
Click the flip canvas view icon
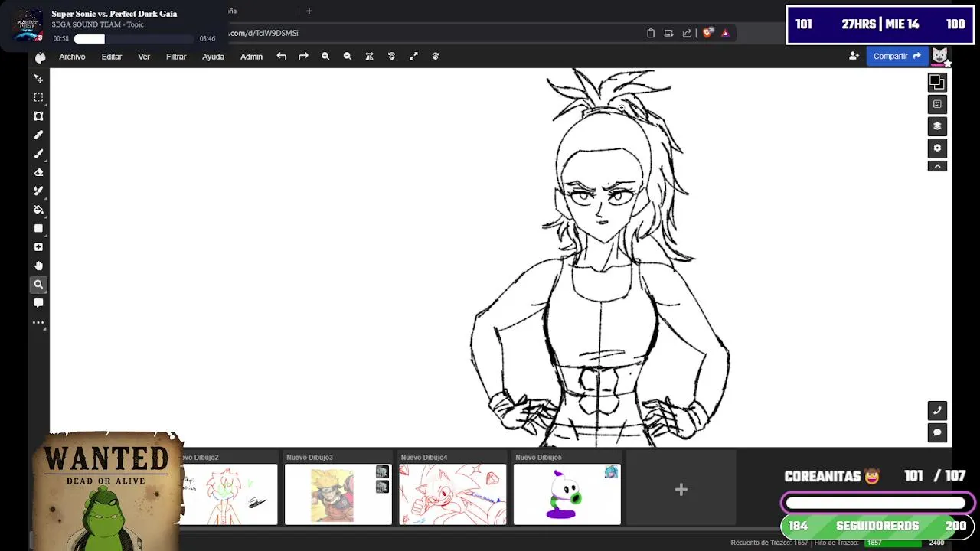click(x=370, y=57)
